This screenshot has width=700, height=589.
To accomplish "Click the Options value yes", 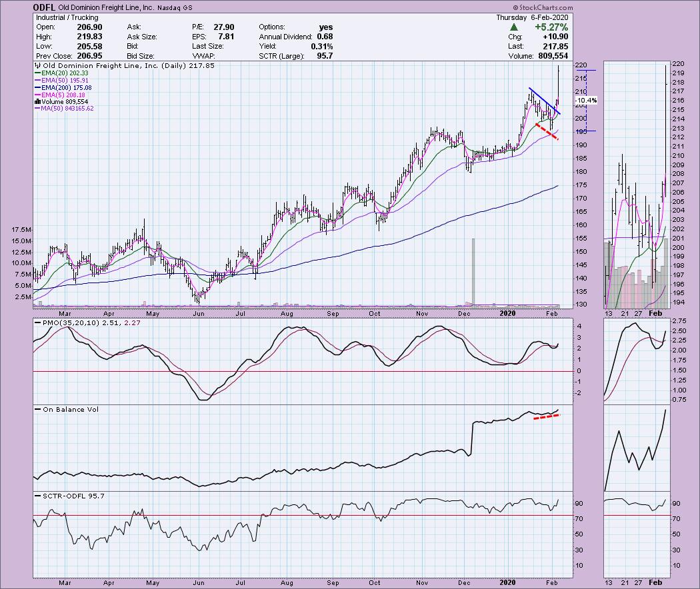I will click(326, 27).
